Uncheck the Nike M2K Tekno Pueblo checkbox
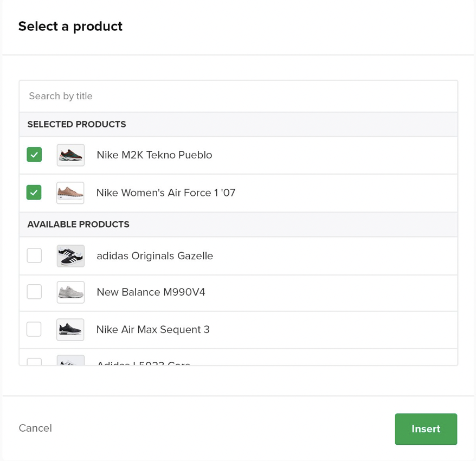 tap(34, 155)
